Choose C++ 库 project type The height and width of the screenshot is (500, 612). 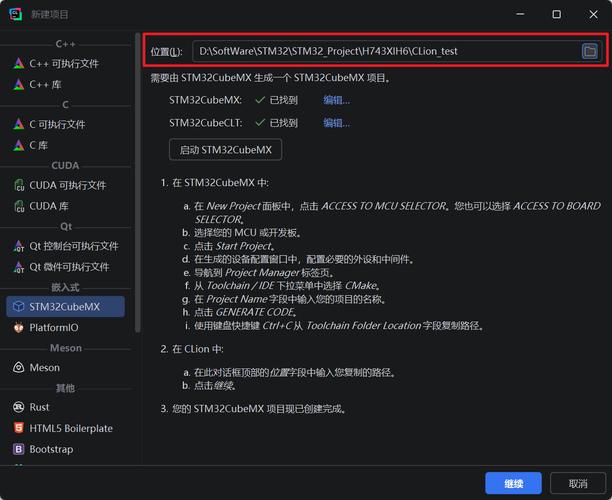tap(66, 84)
